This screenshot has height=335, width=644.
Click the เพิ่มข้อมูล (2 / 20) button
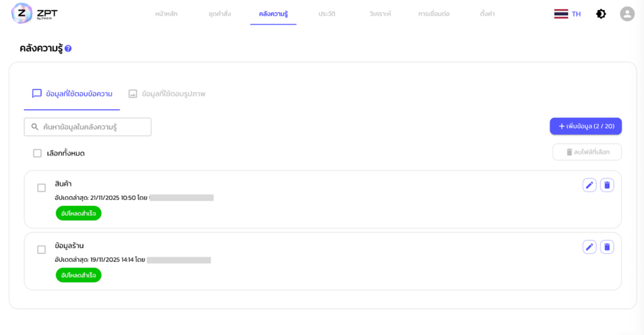click(586, 127)
